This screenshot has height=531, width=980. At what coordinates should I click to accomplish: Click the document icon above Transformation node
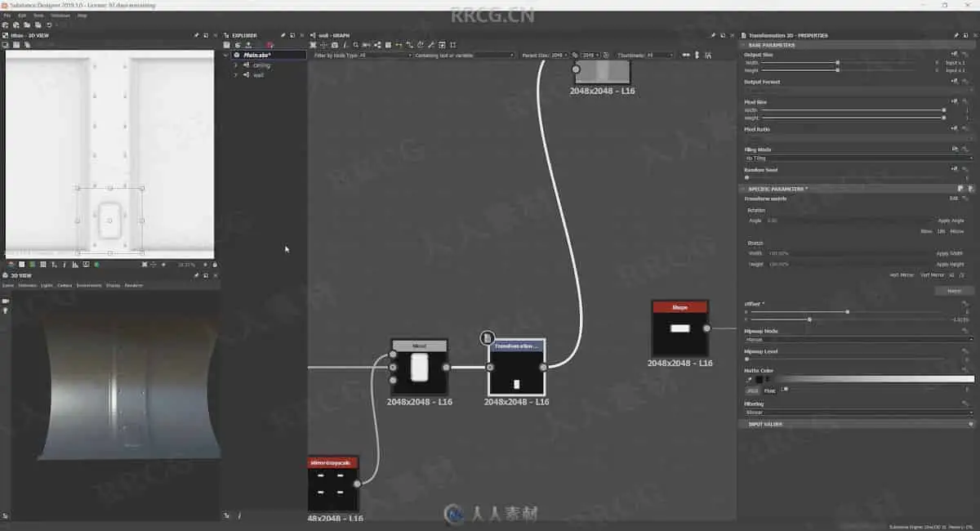coord(488,337)
